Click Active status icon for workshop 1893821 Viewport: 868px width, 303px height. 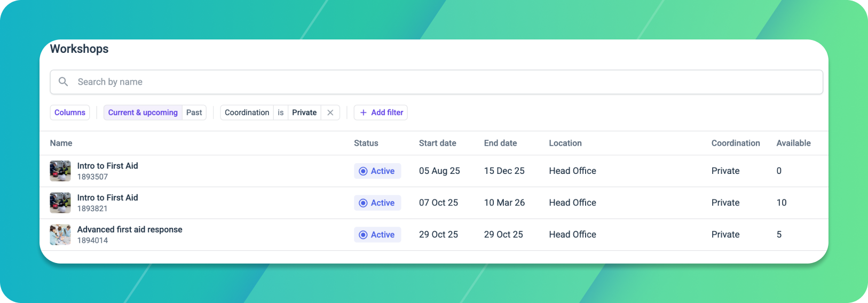[363, 203]
